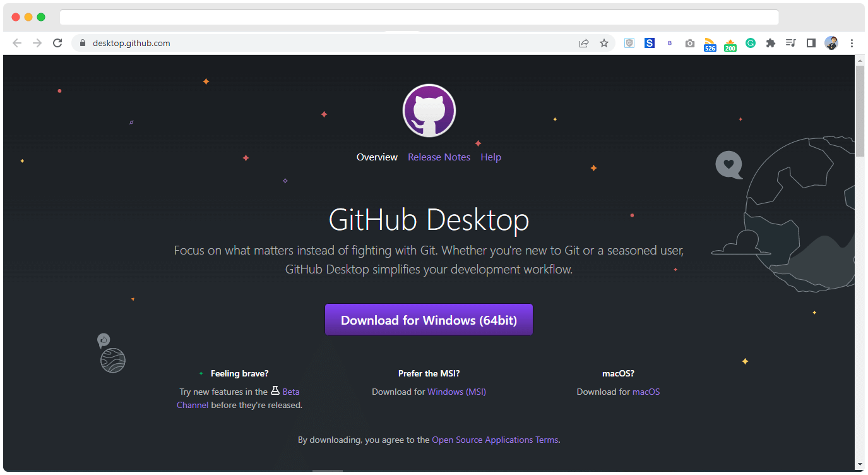This screenshot has width=868, height=475.
Task: Click the "macOS?" heading
Action: [x=619, y=373]
